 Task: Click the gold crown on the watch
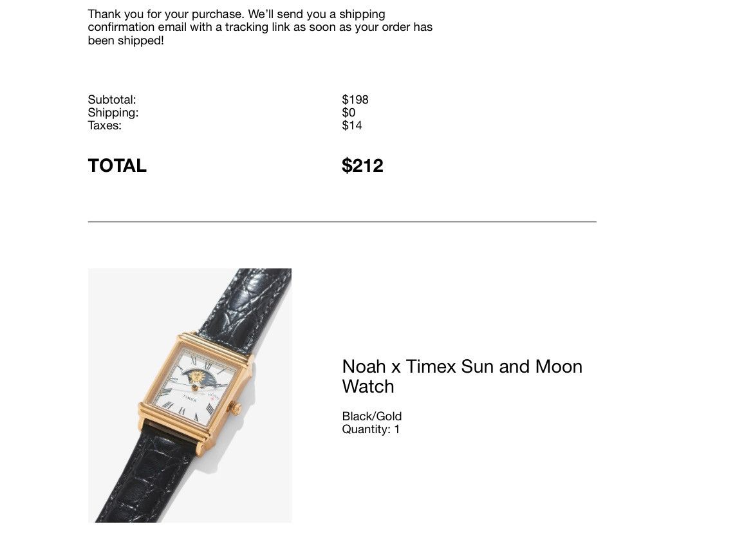pyautogui.click(x=236, y=408)
